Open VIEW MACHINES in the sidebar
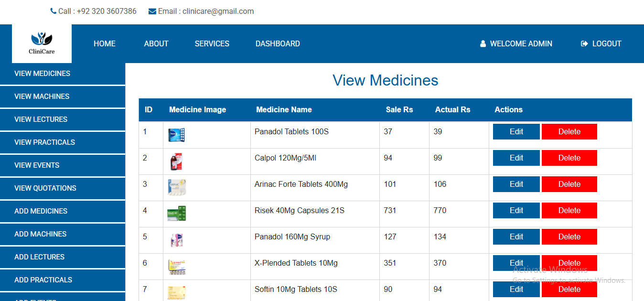644x301 pixels. pos(63,97)
